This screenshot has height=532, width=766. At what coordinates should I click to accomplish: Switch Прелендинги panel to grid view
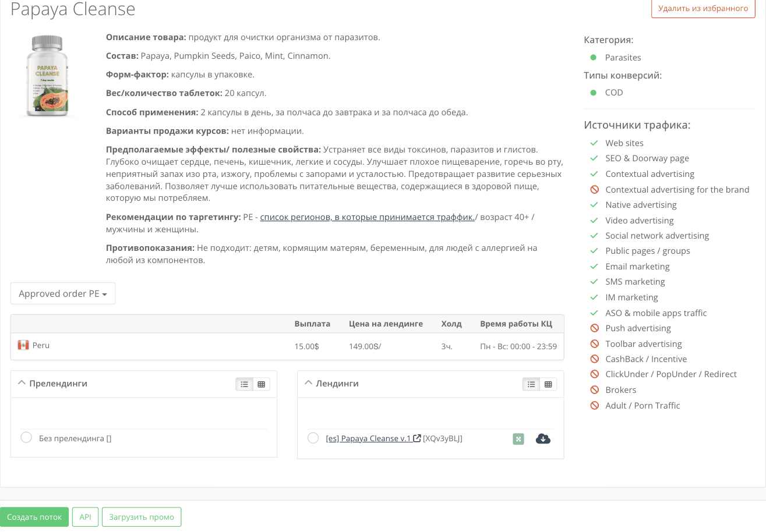[x=262, y=384]
